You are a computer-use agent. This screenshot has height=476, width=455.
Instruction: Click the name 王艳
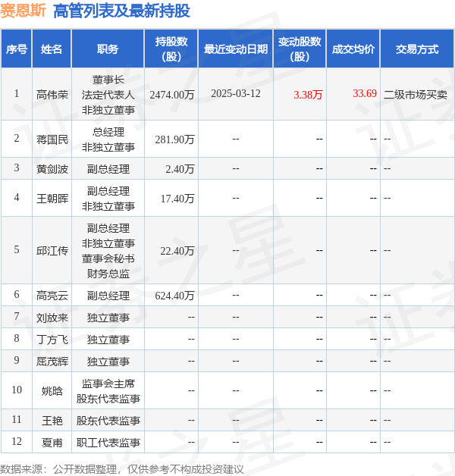click(52, 421)
